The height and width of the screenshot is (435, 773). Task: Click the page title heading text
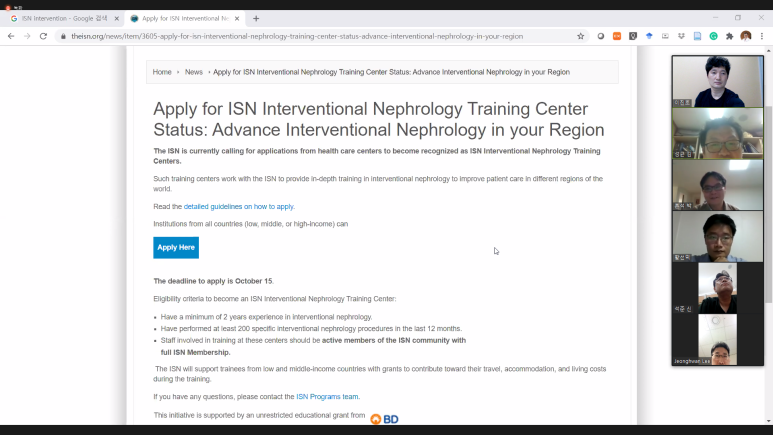pyautogui.click(x=379, y=119)
